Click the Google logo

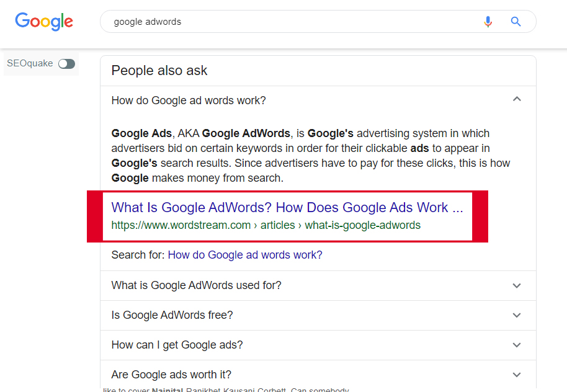tap(44, 22)
